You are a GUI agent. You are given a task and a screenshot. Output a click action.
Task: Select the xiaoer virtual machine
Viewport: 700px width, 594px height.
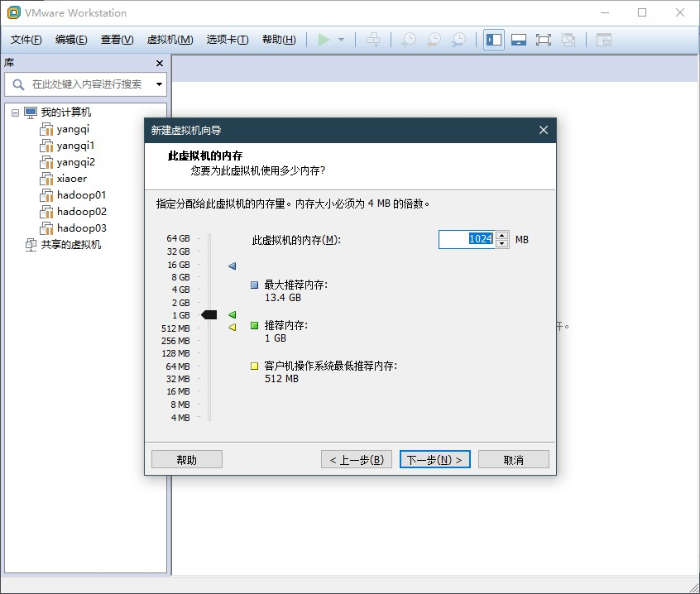[x=73, y=178]
